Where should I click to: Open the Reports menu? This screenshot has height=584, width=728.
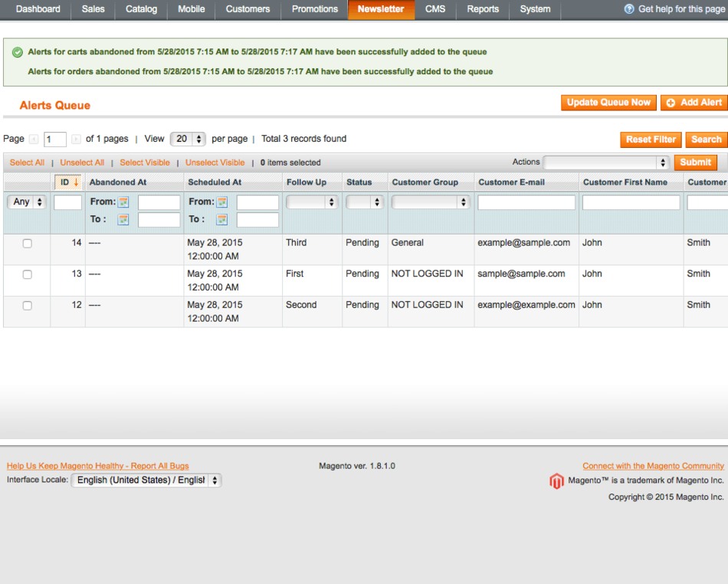[x=483, y=9]
